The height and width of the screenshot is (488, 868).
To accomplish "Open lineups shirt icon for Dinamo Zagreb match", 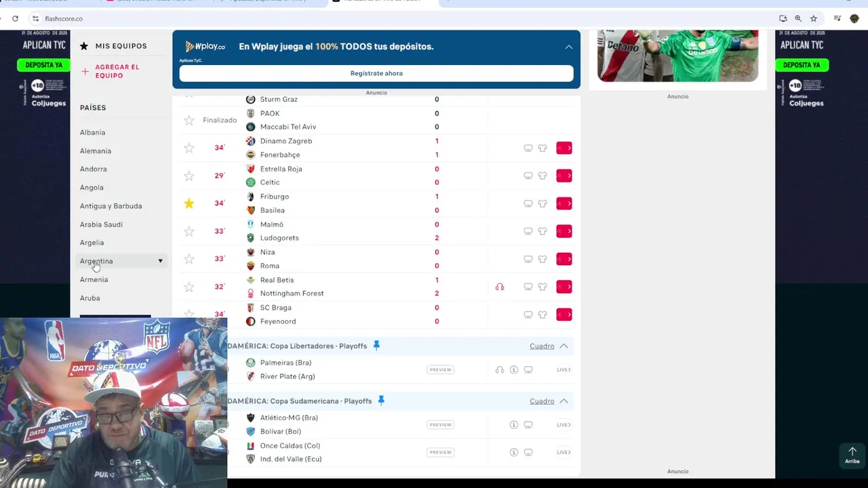I will coord(542,148).
